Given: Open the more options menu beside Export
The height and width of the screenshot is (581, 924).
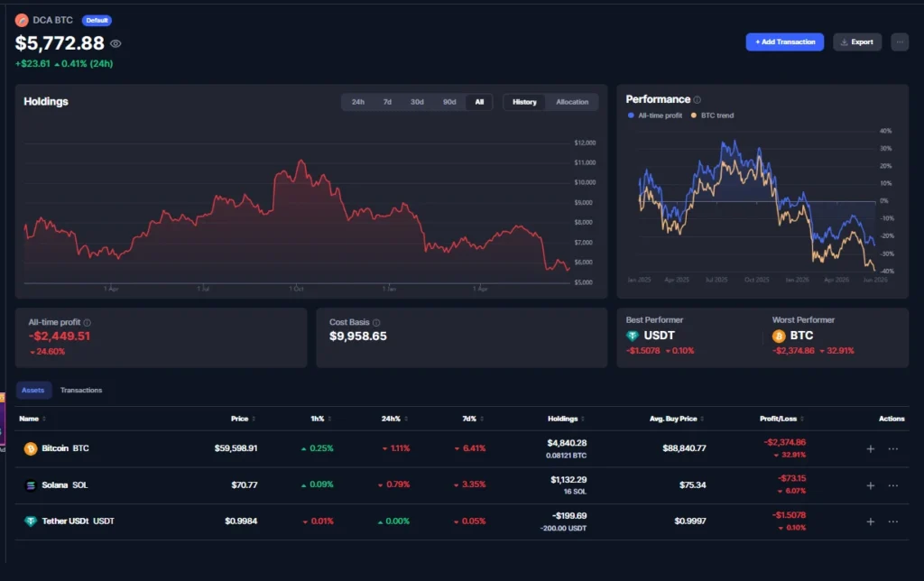Looking at the screenshot, I should coord(900,41).
